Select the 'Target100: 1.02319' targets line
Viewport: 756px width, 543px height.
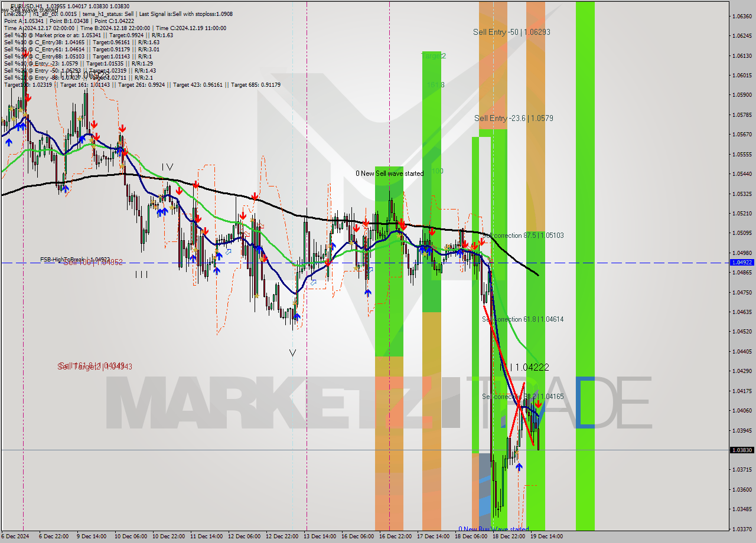[x=142, y=84]
